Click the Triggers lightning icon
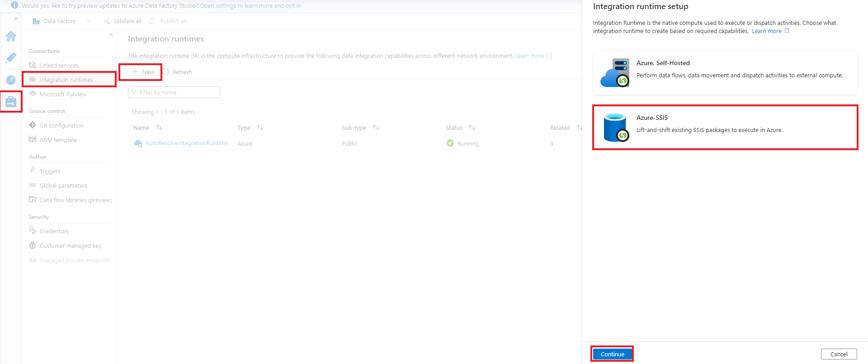Image resolution: width=868 pixels, height=364 pixels. [33, 170]
